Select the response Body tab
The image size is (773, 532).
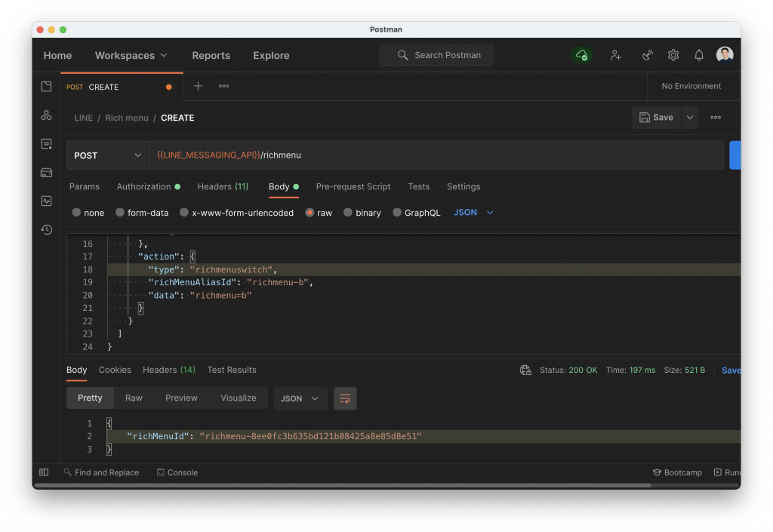tap(76, 370)
